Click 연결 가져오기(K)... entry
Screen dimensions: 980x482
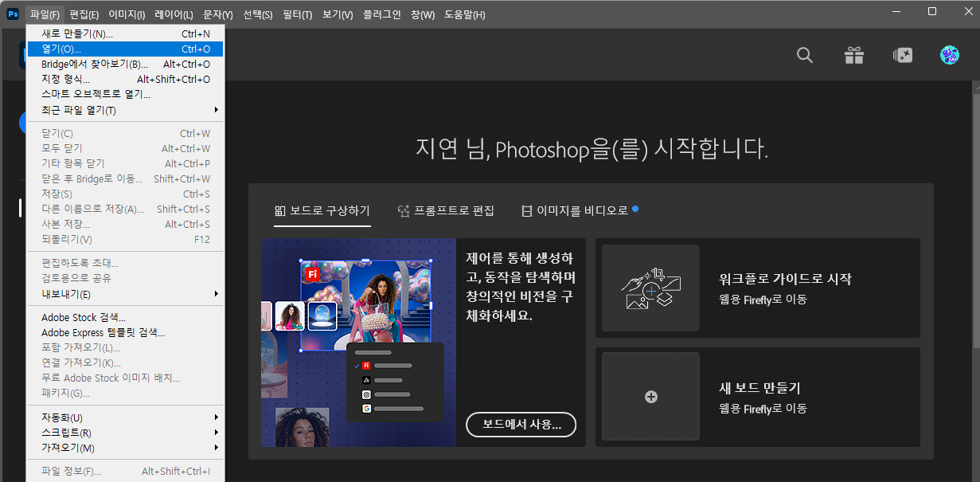(x=125, y=362)
